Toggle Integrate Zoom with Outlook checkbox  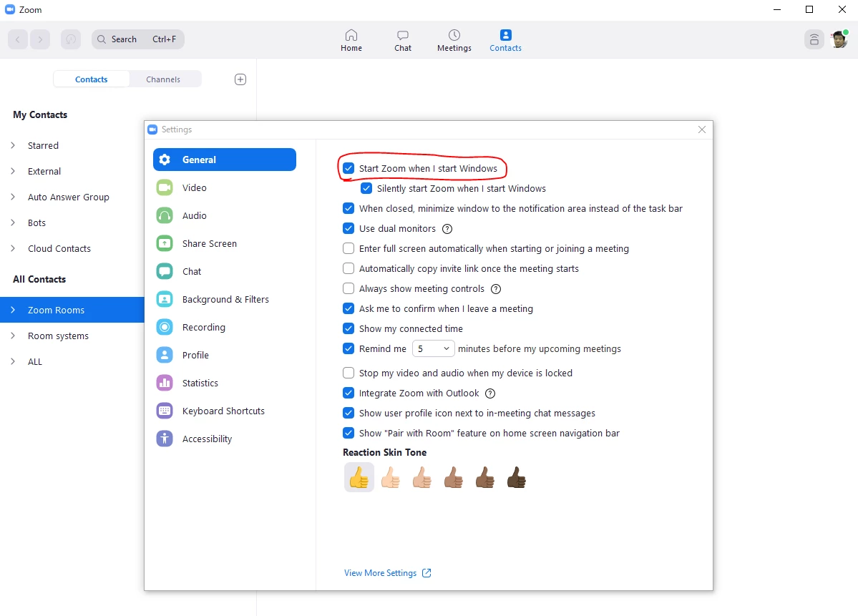coord(348,393)
